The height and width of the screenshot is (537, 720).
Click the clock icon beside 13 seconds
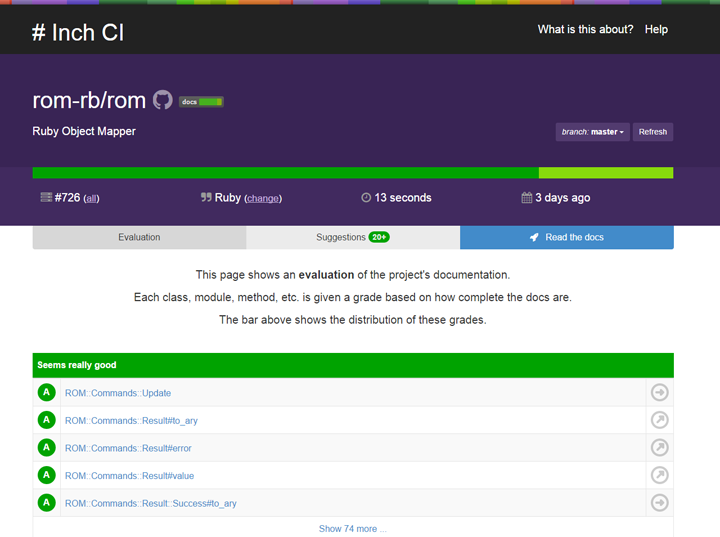pos(366,198)
